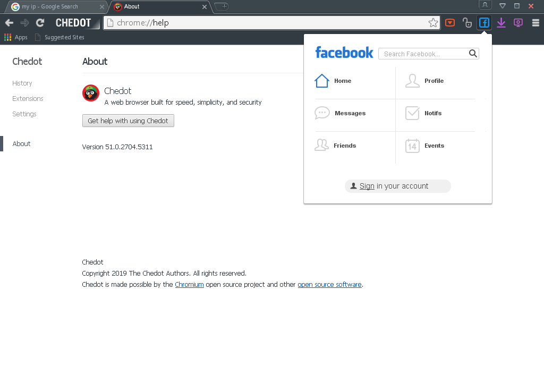The height and width of the screenshot is (392, 544).
Task: Open the Apps launcher on the bookmarks bar
Action: pos(6,37)
